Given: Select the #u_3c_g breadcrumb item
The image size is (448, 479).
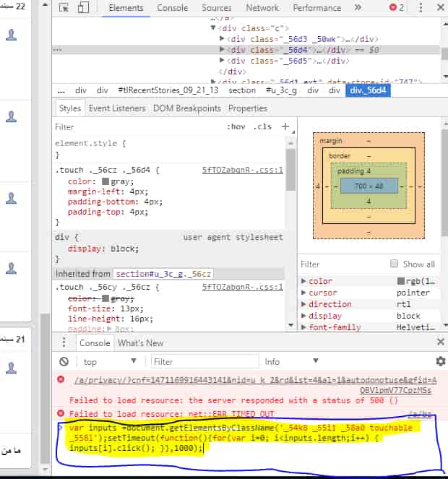Looking at the screenshot, I should coord(281,91).
